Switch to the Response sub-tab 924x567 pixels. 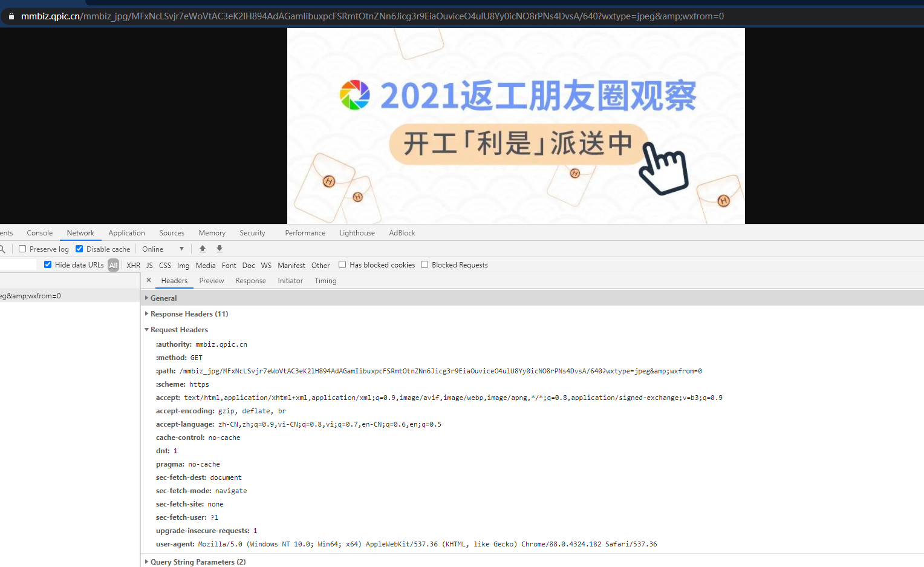click(251, 281)
